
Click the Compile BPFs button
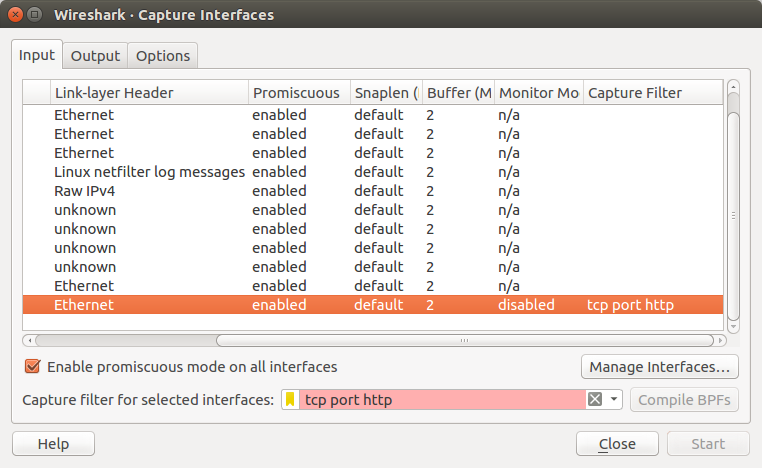[x=684, y=400]
